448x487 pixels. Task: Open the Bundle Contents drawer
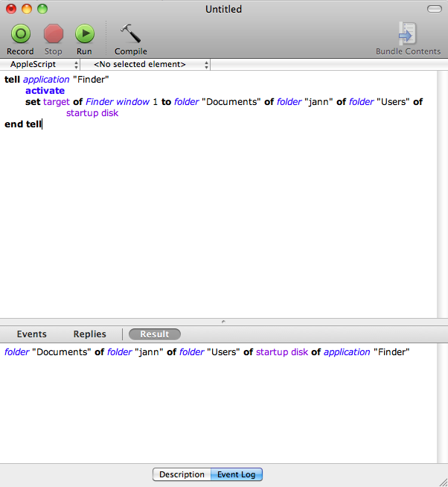coord(407,34)
